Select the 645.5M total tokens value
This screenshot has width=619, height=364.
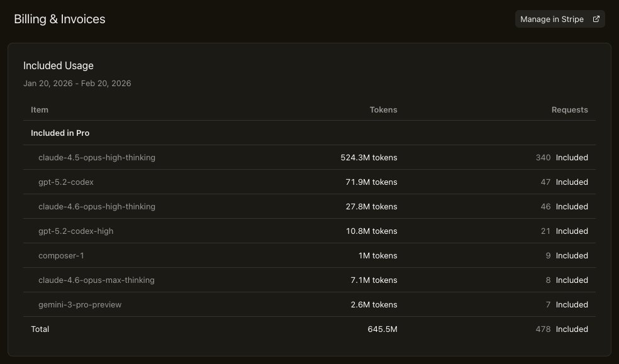[382, 329]
